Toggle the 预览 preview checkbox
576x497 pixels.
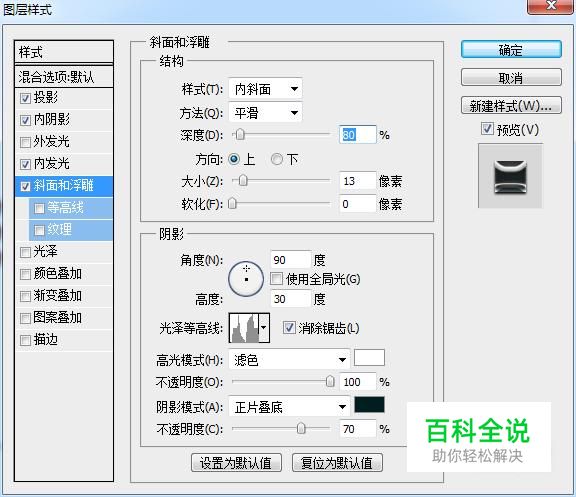487,129
